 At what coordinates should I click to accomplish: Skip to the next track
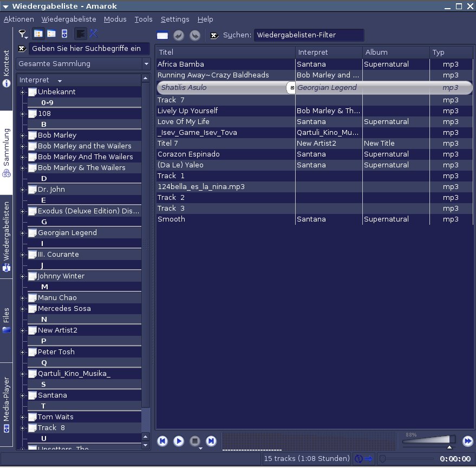coord(211,441)
